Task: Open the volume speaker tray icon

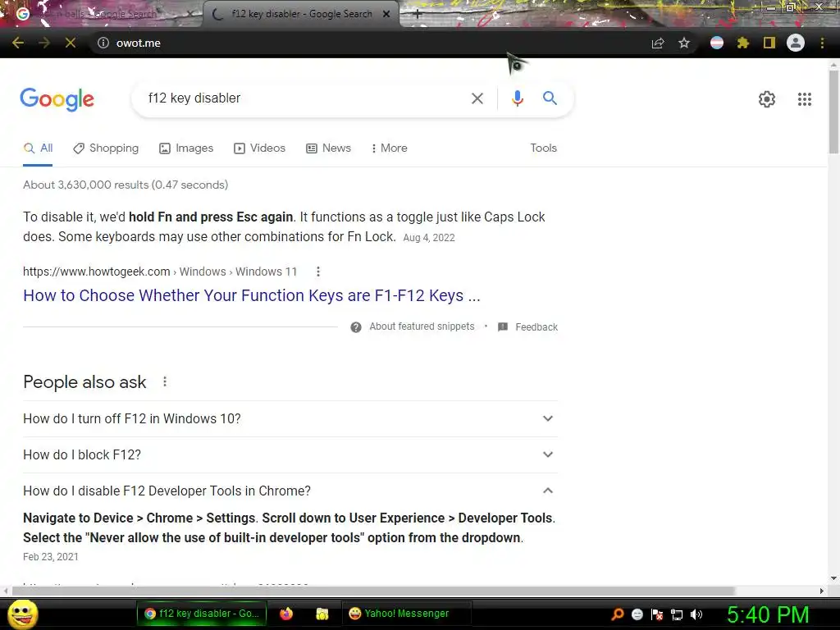Action: [696, 614]
